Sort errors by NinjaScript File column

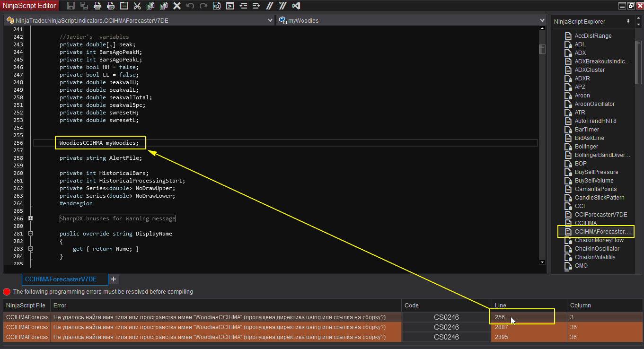tap(26, 305)
